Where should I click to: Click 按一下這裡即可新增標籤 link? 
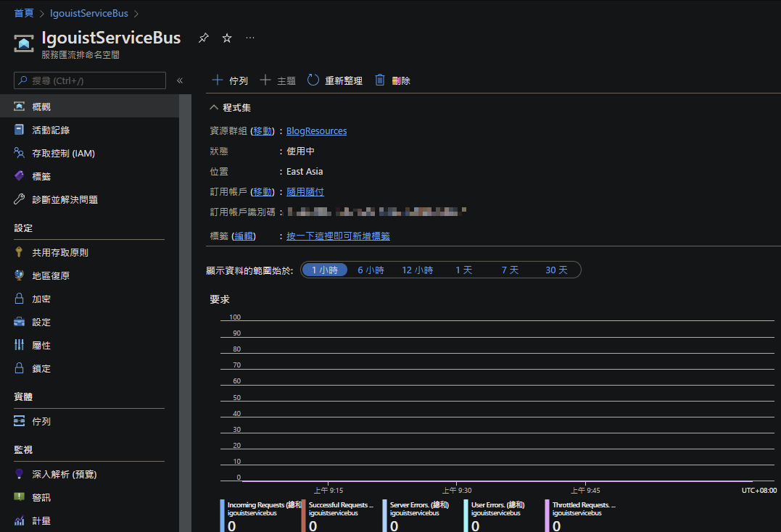[338, 236]
